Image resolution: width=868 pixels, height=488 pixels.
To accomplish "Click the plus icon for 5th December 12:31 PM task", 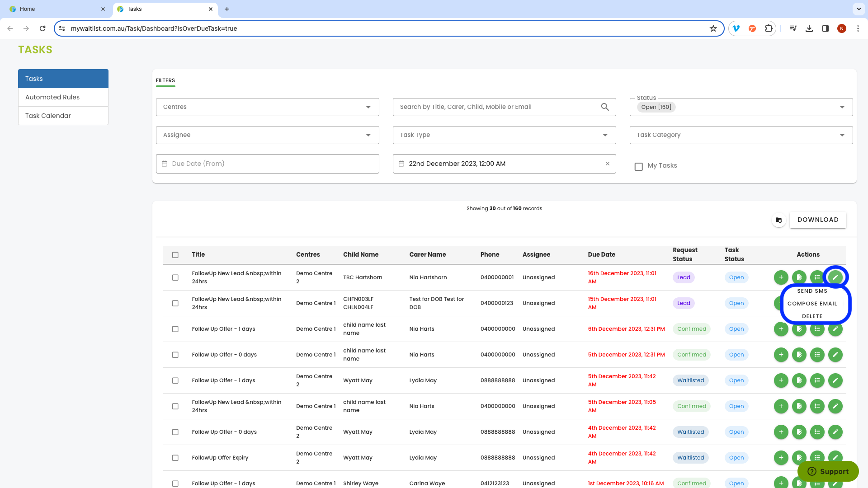I will pos(781,355).
